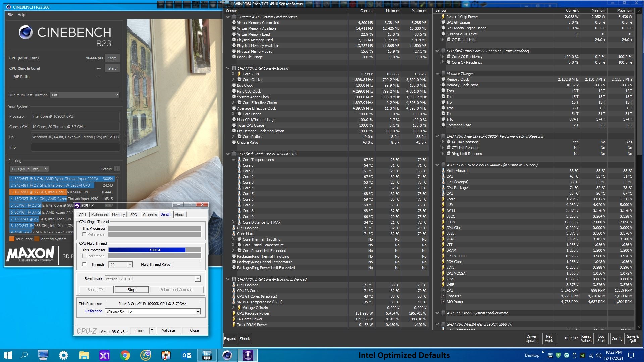The image size is (644, 362).
Task: Open the Minimum Test Duration dropdown
Action: point(85,95)
